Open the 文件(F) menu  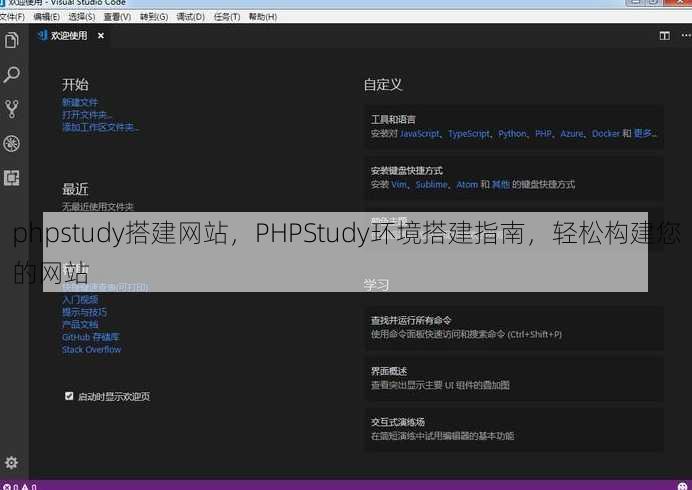tap(12, 17)
